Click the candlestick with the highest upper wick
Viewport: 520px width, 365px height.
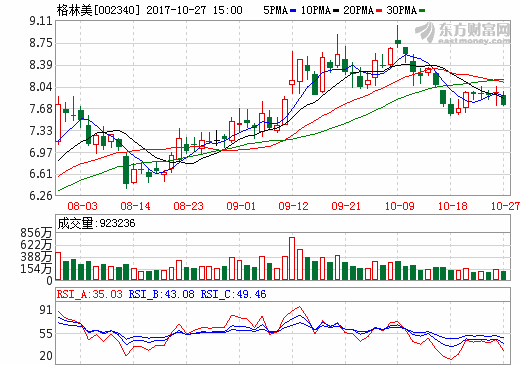398,37
